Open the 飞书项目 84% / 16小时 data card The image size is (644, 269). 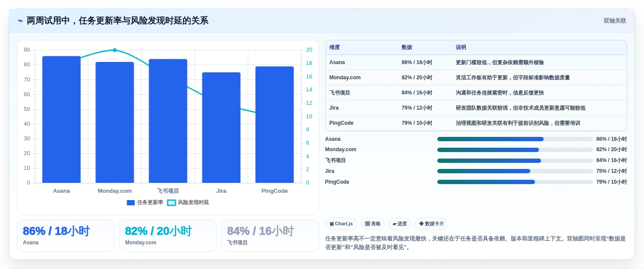(x=270, y=236)
